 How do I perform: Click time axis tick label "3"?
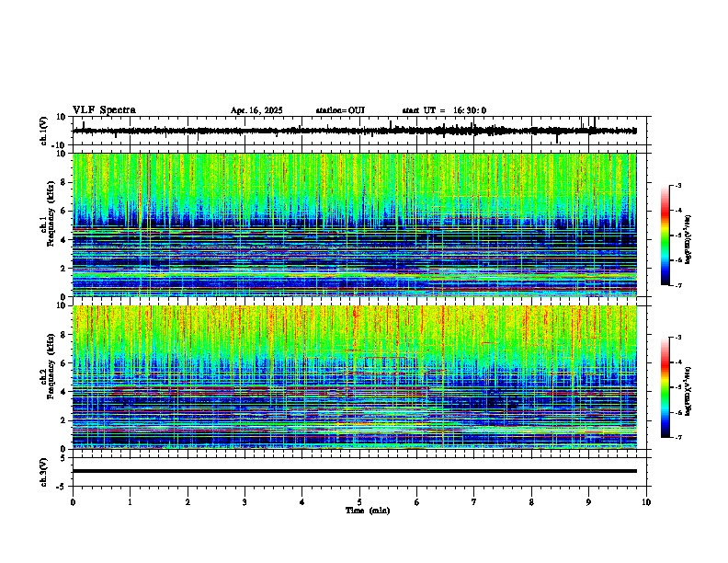click(x=245, y=502)
